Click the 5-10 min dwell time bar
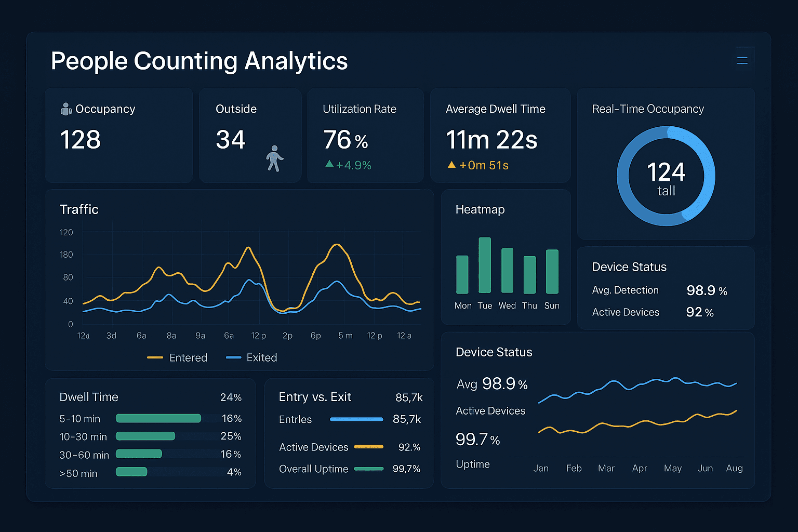Image resolution: width=798 pixels, height=532 pixels. pyautogui.click(x=158, y=418)
